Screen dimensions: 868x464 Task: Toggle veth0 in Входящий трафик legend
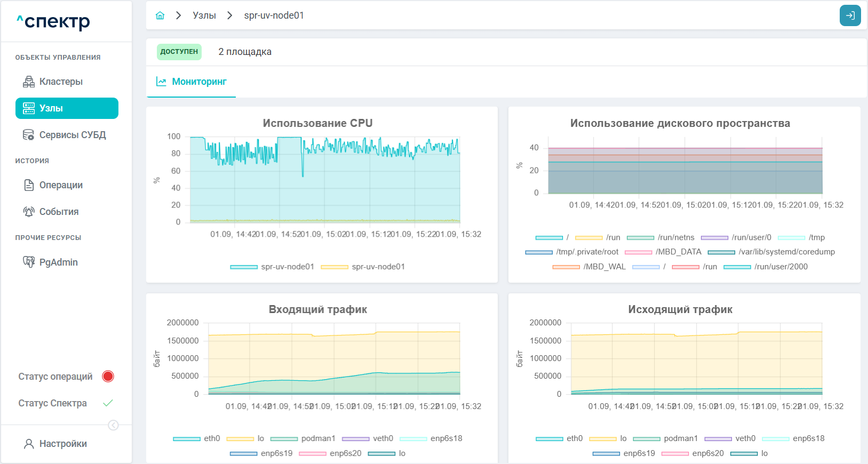[x=368, y=438]
